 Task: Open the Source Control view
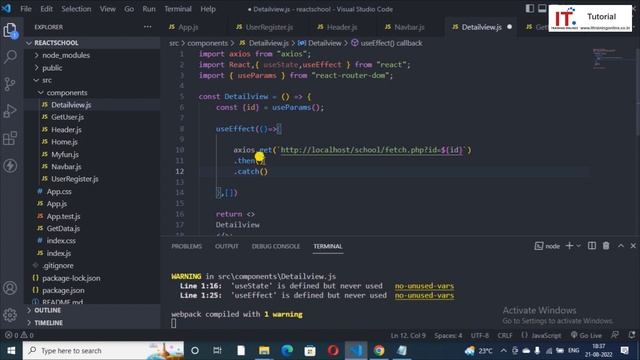point(10,84)
